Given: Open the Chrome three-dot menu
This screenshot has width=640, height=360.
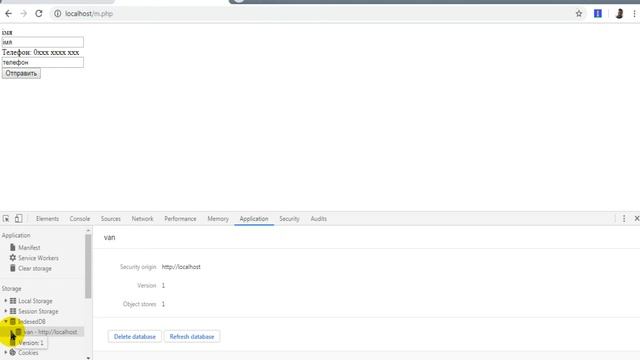Looking at the screenshot, I should (x=634, y=13).
